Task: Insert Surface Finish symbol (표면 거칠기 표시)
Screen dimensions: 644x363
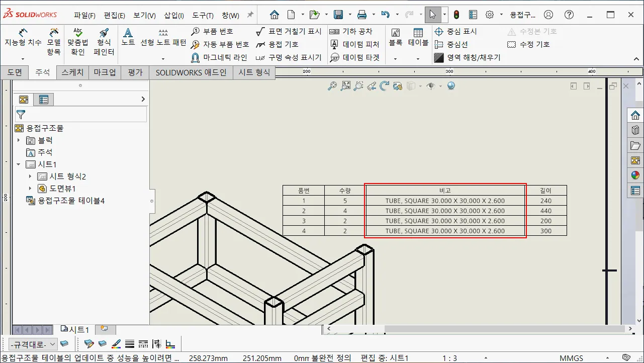Action: 289,31
